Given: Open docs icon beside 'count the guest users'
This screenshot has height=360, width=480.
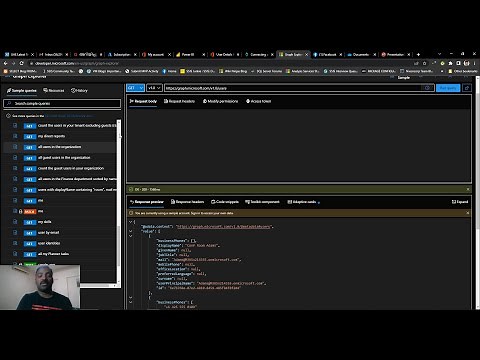Looking at the screenshot, I should pyautogui.click(x=15, y=168).
